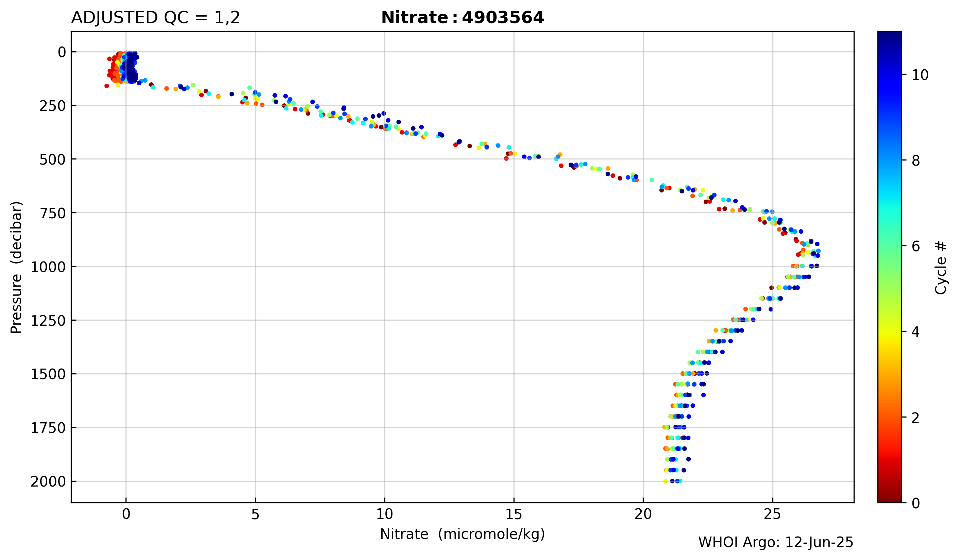The height and width of the screenshot is (560, 959).
Task: Click the colorbar tick label '2'
Action: (x=916, y=418)
